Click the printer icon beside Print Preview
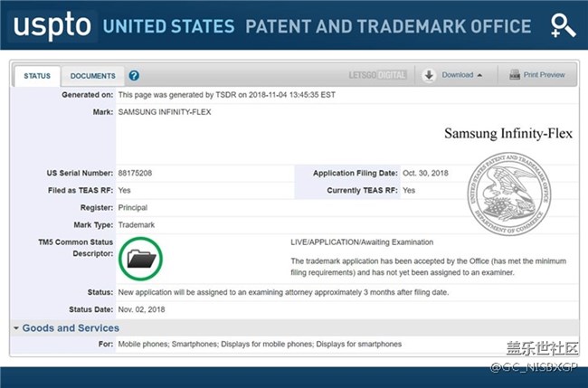Image resolution: width=588 pixels, height=388 pixels. pos(515,75)
